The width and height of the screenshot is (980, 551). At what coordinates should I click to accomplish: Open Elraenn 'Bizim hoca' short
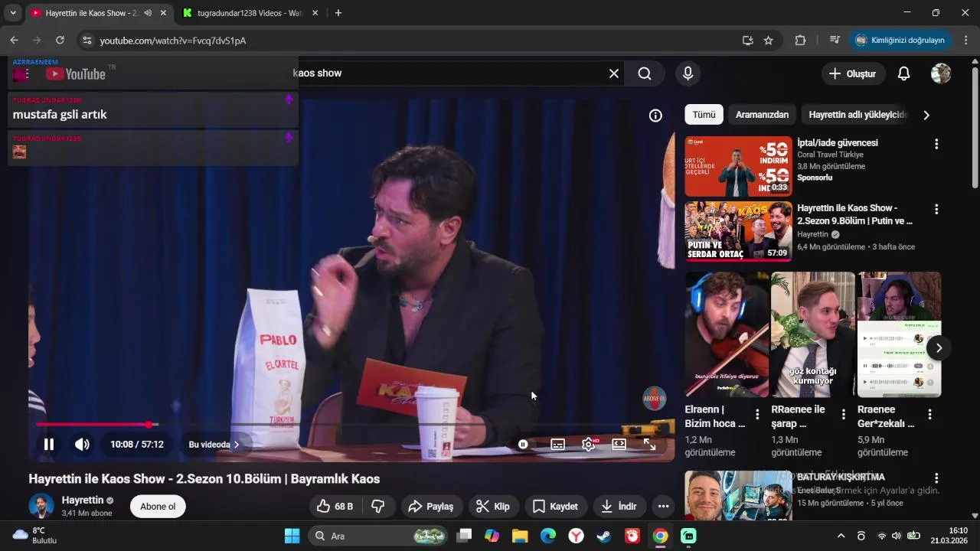[727, 334]
